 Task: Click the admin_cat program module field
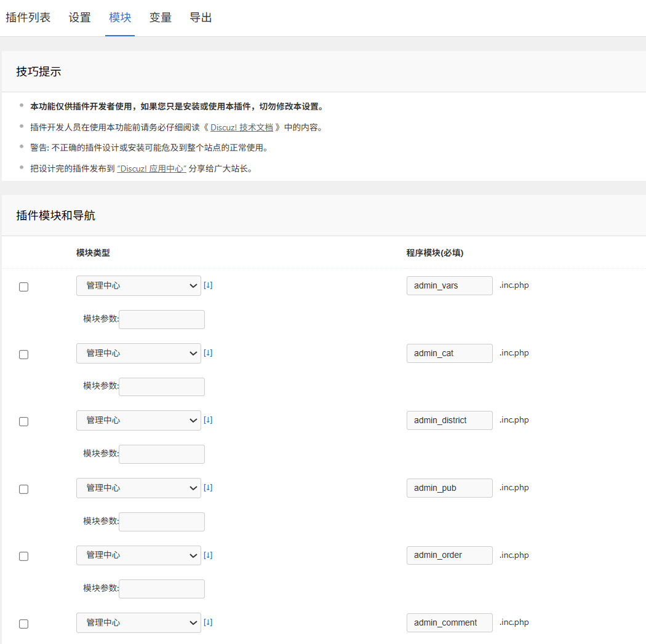pos(449,354)
